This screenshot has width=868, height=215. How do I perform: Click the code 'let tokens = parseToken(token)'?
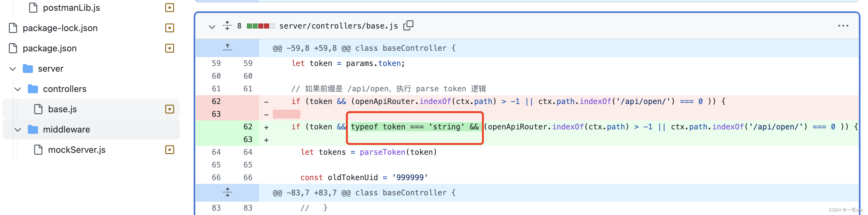pos(368,152)
